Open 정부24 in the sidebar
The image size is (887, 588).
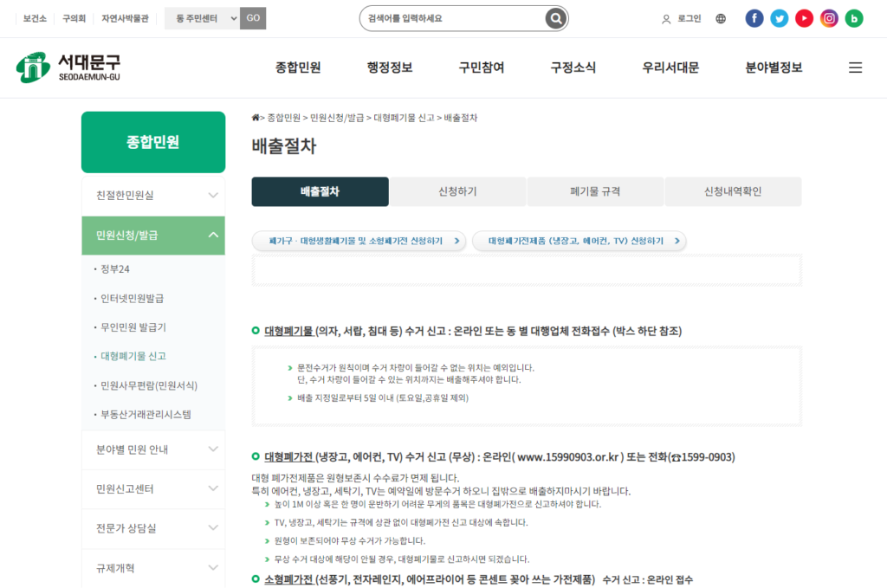pyautogui.click(x=115, y=269)
